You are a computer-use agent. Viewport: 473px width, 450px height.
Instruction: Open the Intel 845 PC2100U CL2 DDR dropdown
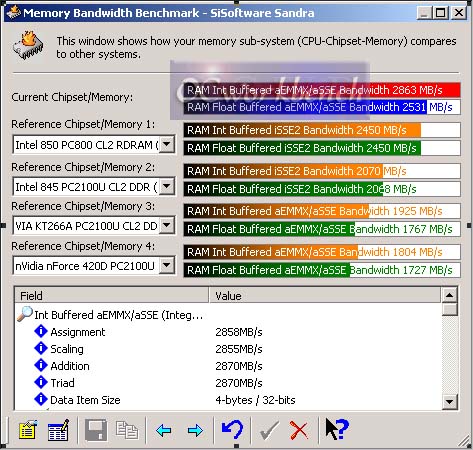pos(167,187)
